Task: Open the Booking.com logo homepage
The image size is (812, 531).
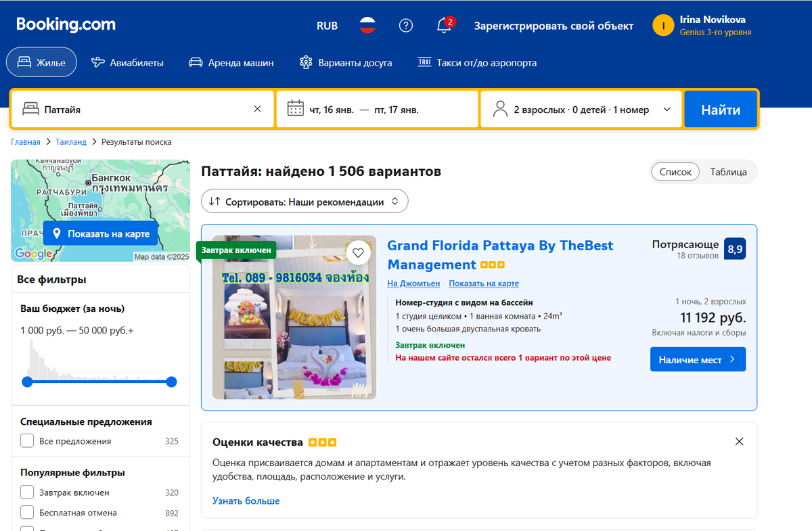Action: tap(66, 25)
